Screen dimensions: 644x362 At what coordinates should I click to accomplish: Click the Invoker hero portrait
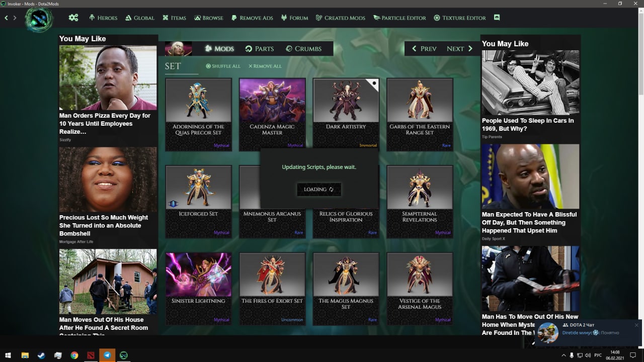point(179,48)
